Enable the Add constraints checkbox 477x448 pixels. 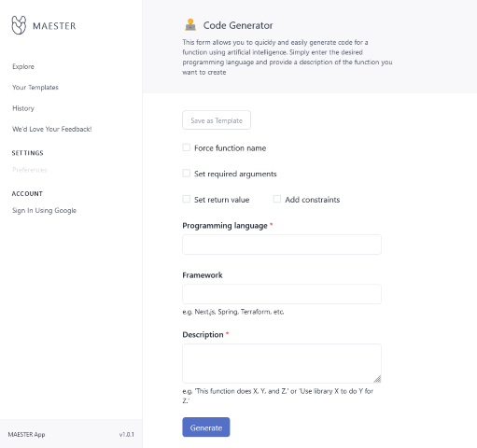(x=277, y=199)
